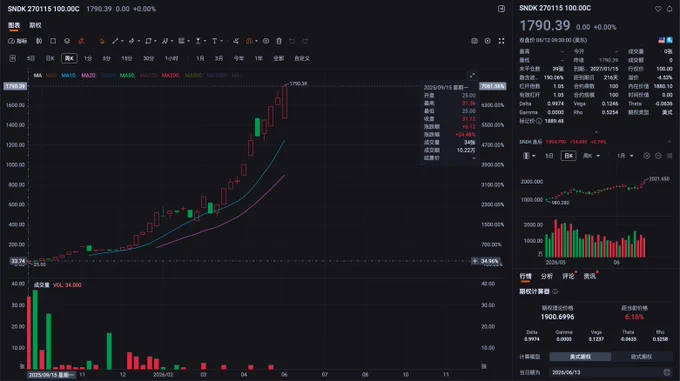Open chart settings gear icon
680x381 pixels.
tap(488, 41)
